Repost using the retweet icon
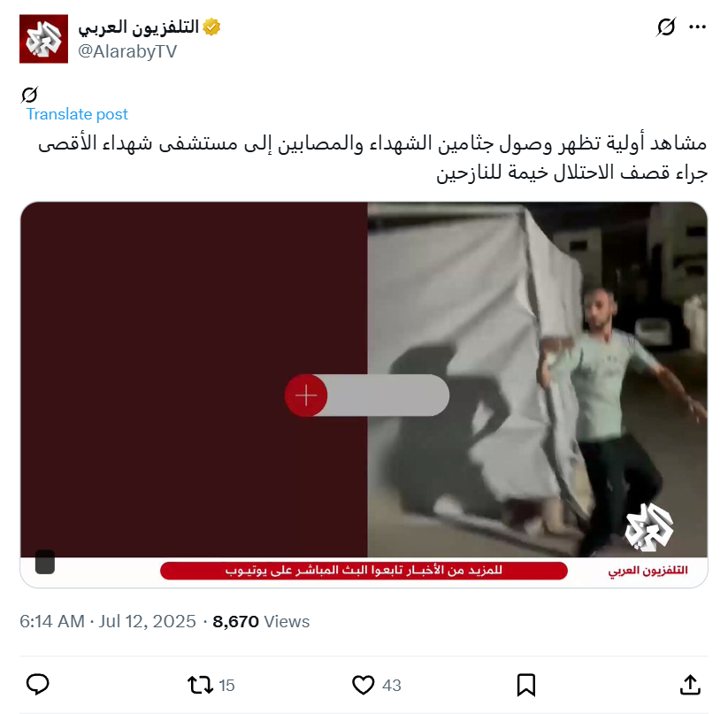Image resolution: width=728 pixels, height=714 pixels. coord(200,685)
